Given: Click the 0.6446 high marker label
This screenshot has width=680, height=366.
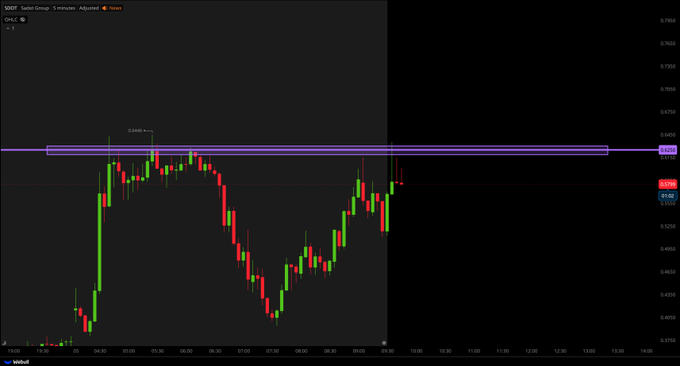Looking at the screenshot, I should (135, 131).
